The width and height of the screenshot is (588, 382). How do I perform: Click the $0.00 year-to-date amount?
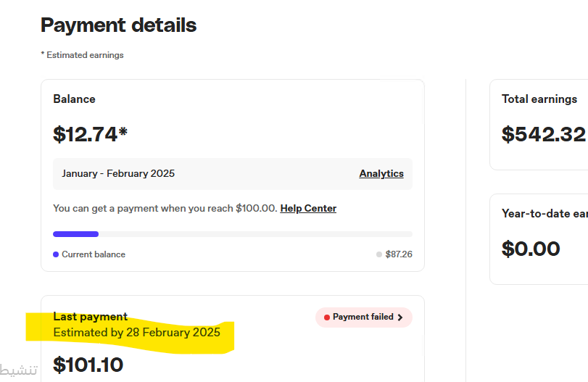531,249
